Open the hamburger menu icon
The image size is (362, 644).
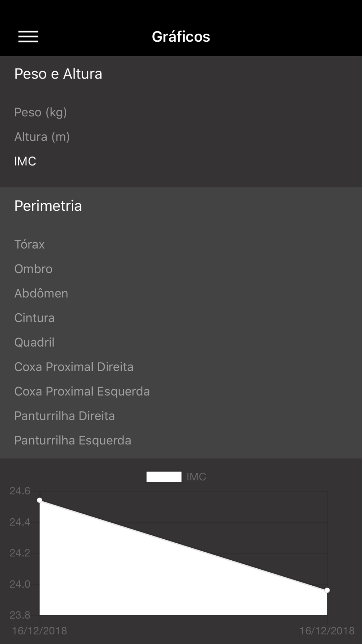coord(28,37)
